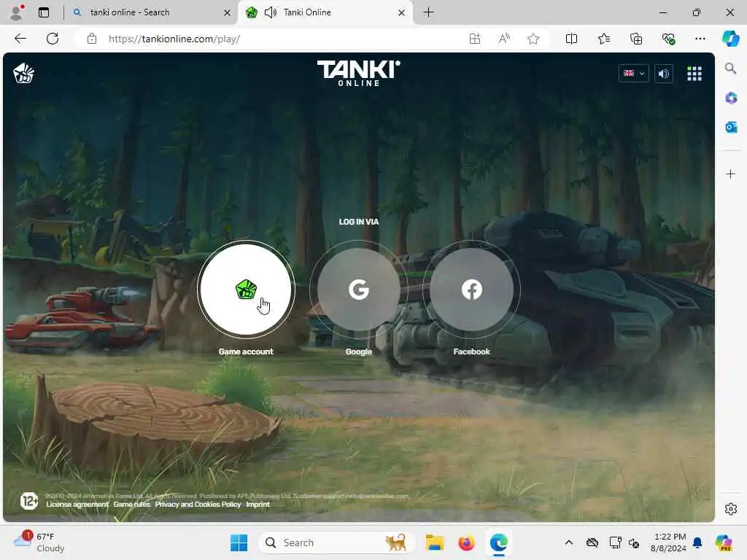
Task: Mute the Tanki Online tab audio
Action: point(270,12)
